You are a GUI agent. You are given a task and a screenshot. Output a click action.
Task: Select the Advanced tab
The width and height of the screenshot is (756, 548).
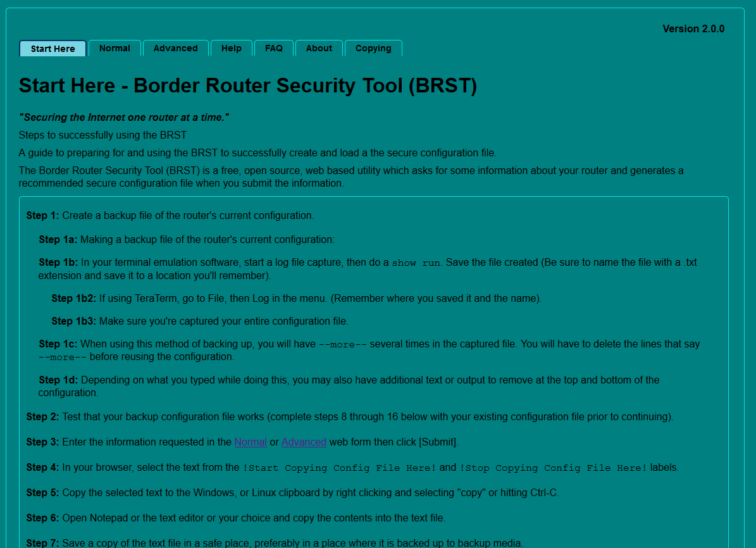(x=175, y=49)
